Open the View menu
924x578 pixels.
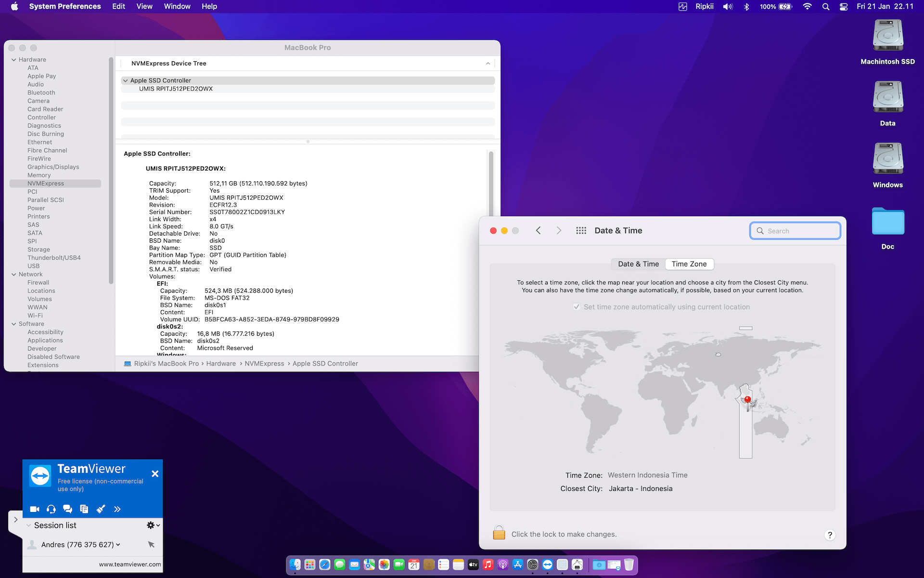(144, 6)
